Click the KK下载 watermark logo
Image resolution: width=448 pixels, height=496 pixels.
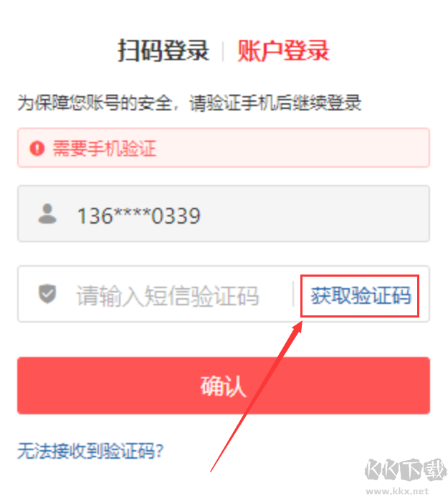405,470
